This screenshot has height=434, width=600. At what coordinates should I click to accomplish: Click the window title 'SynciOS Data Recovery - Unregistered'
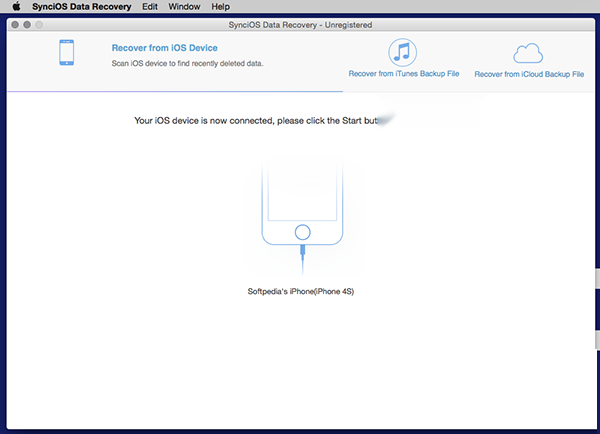tap(300, 25)
